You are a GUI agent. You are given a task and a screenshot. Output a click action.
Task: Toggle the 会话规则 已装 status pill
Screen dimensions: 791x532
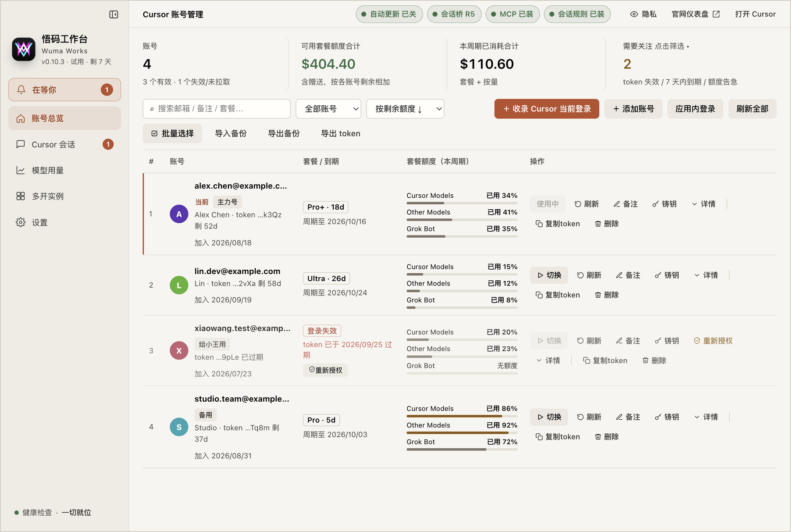(577, 14)
